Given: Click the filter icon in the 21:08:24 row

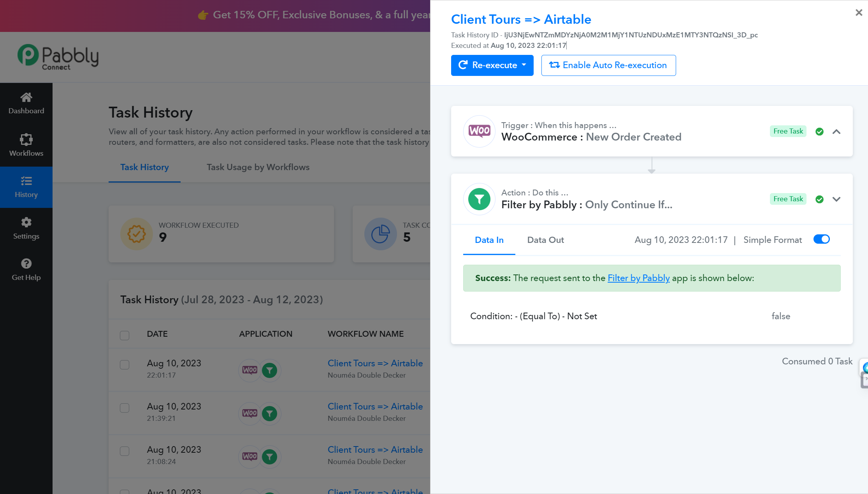Looking at the screenshot, I should coord(269,457).
